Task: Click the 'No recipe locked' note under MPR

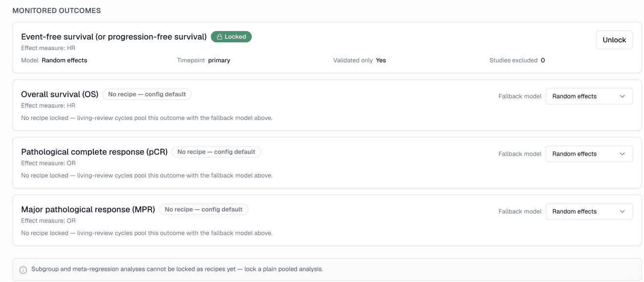Action: pyautogui.click(x=147, y=233)
